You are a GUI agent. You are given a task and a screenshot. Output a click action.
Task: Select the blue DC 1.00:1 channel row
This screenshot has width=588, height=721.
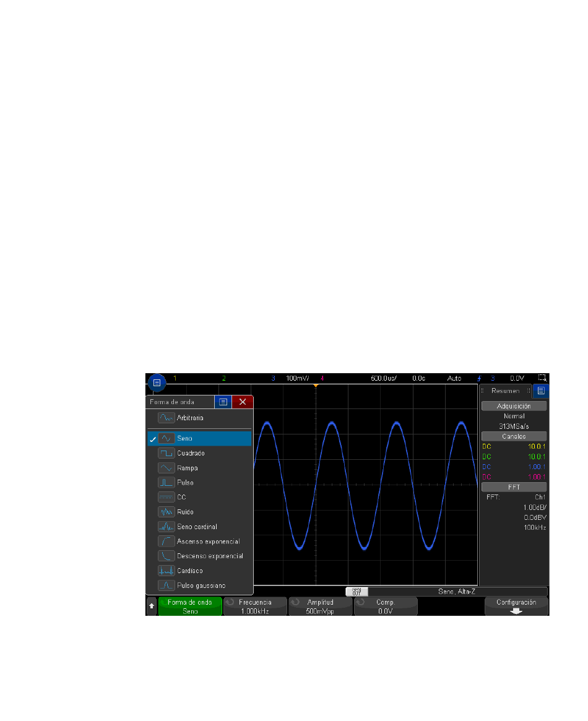[514, 467]
